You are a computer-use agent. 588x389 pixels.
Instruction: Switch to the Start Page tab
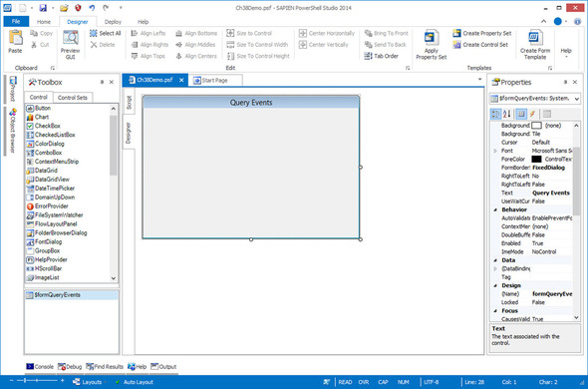215,81
